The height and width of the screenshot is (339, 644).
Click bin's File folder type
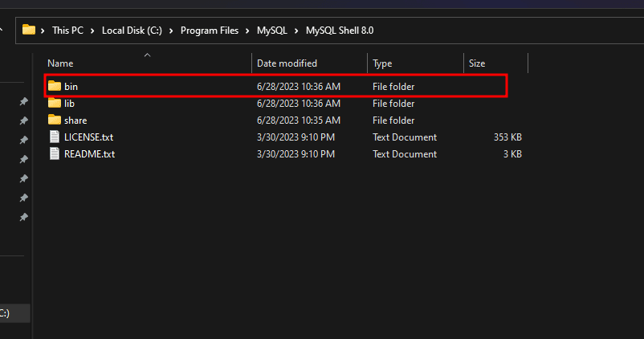(393, 86)
